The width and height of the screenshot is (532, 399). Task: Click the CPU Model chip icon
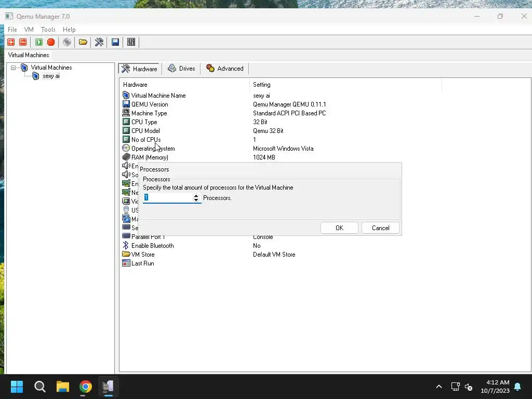[x=126, y=130]
